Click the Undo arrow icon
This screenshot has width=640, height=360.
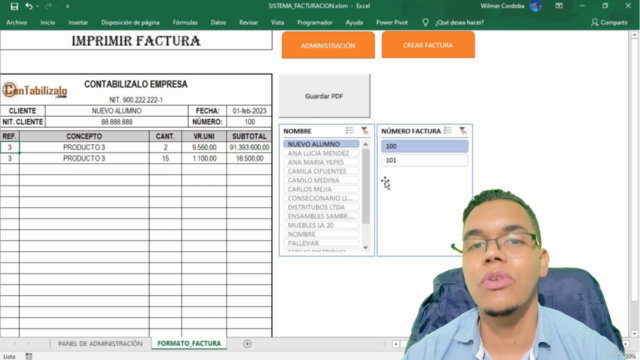point(29,6)
